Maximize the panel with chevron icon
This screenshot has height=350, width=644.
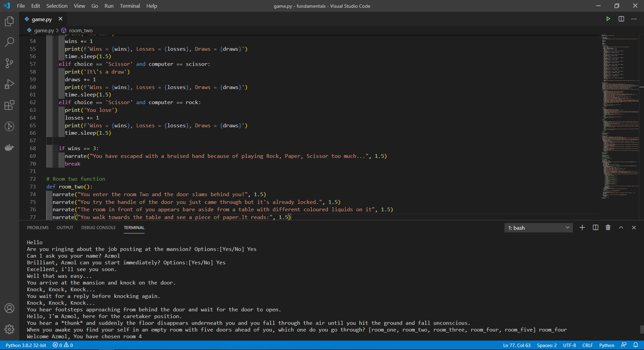621,227
